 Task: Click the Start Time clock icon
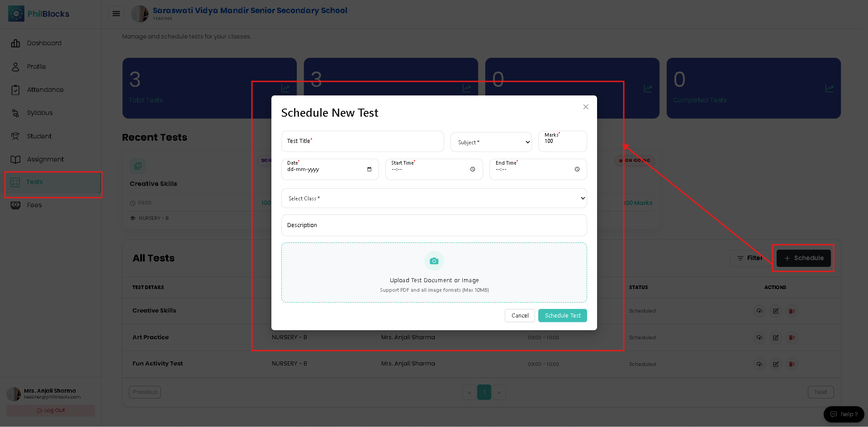473,169
